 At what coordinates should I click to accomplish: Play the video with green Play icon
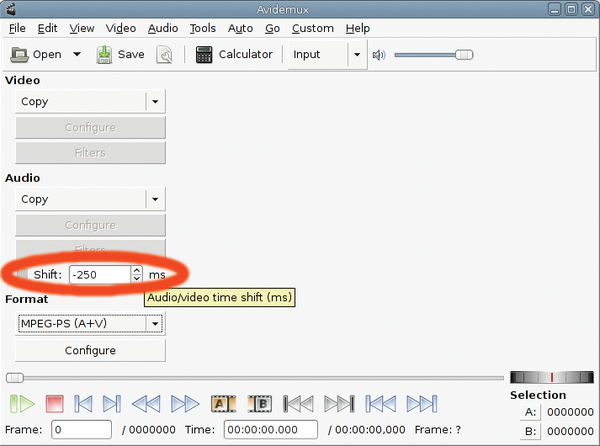pyautogui.click(x=22, y=404)
